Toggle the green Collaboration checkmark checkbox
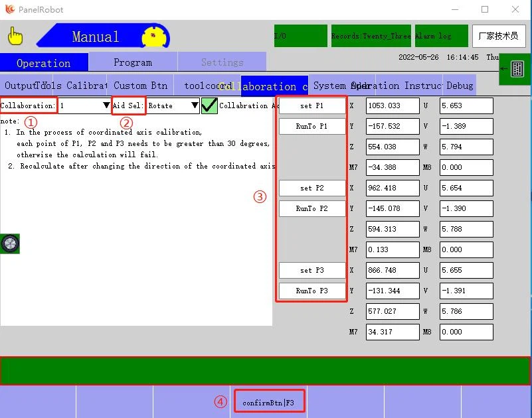Viewport: 532px width, 418px height. tap(209, 105)
